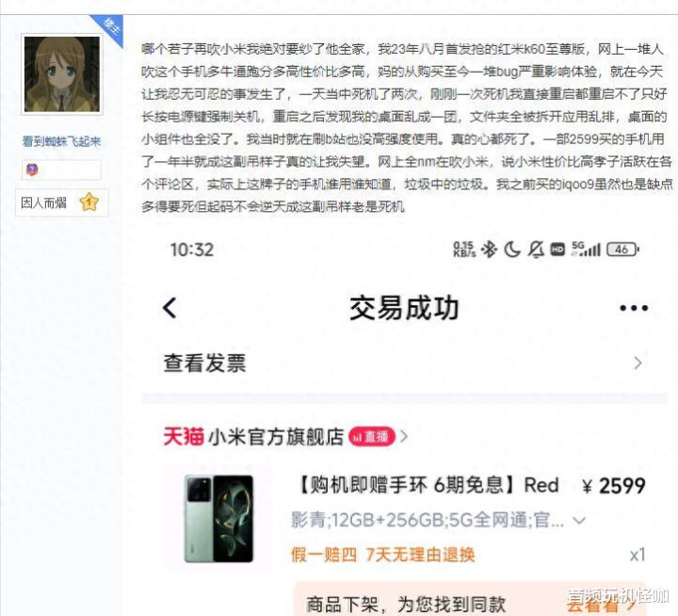Click the Bluetooth status icon

489,250
